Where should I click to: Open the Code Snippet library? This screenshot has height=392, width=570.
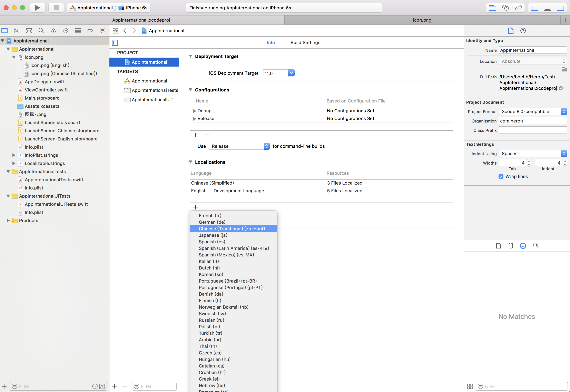(x=511, y=246)
